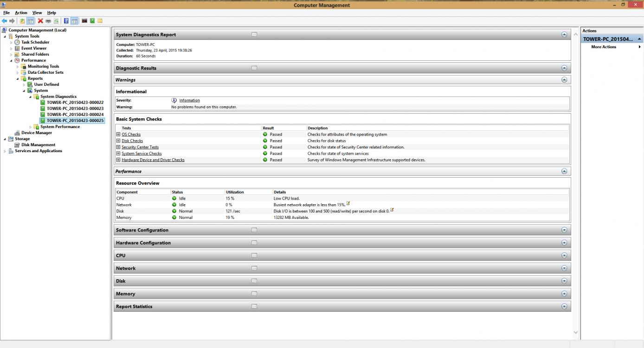The image size is (644, 348).
Task: Expand the OS Checks plus box
Action: [118, 135]
